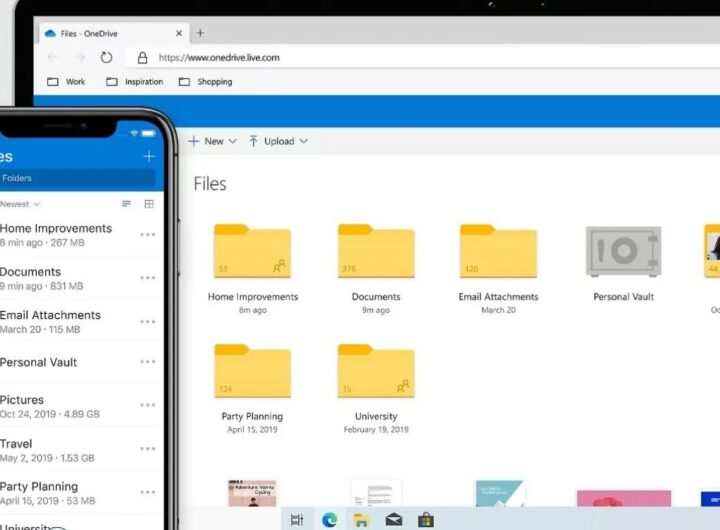
Task: Launch Microsoft Store from taskbar
Action: coord(425,519)
